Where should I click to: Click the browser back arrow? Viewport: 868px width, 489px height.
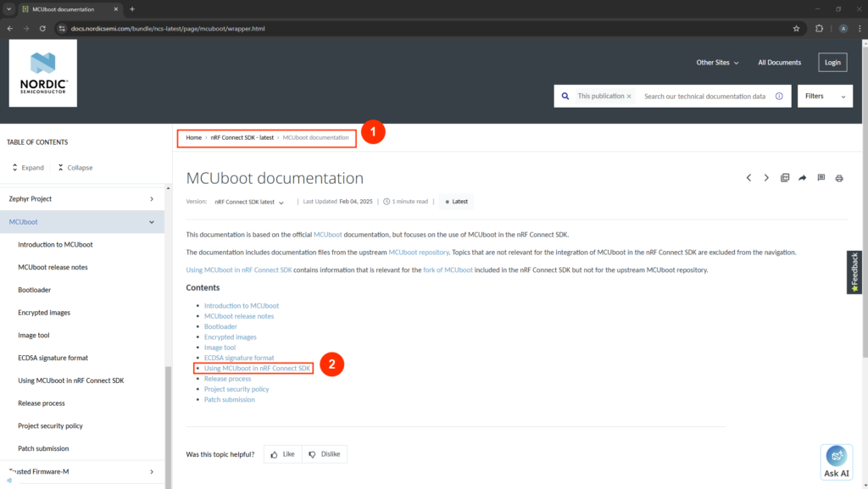click(10, 28)
